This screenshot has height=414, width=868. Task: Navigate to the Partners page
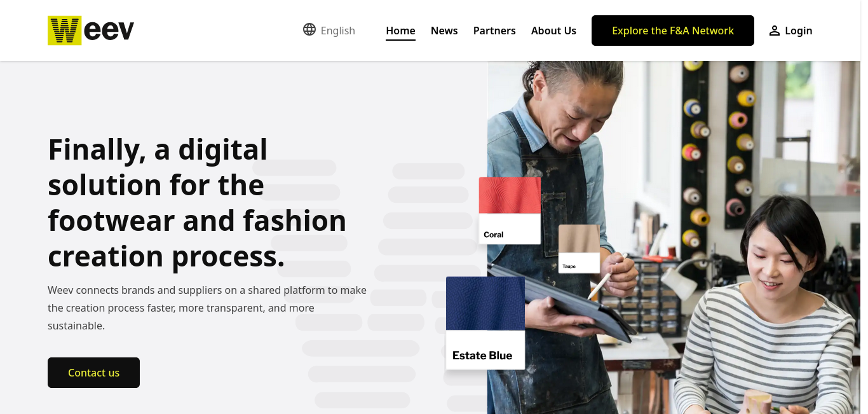(x=494, y=31)
